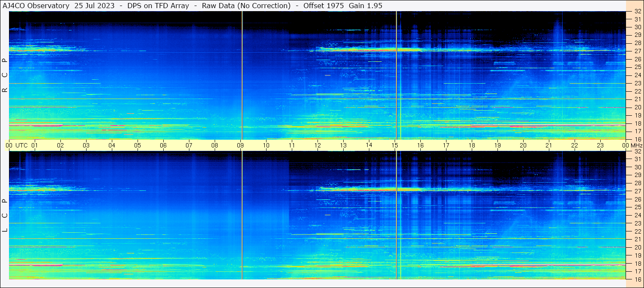Click '28' on the RCP frequency scale
The height and width of the screenshot is (288, 644).
pyautogui.click(x=638, y=43)
